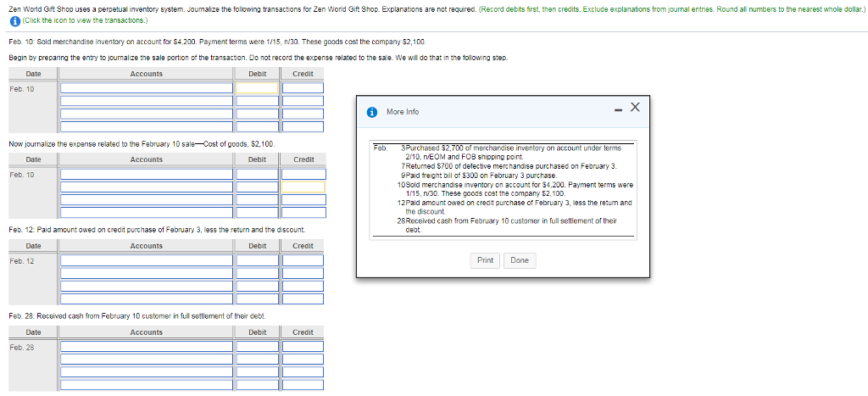This screenshot has width=868, height=396.
Task: Select first Accounts field of Feb. 28 entry
Action: coord(147,347)
